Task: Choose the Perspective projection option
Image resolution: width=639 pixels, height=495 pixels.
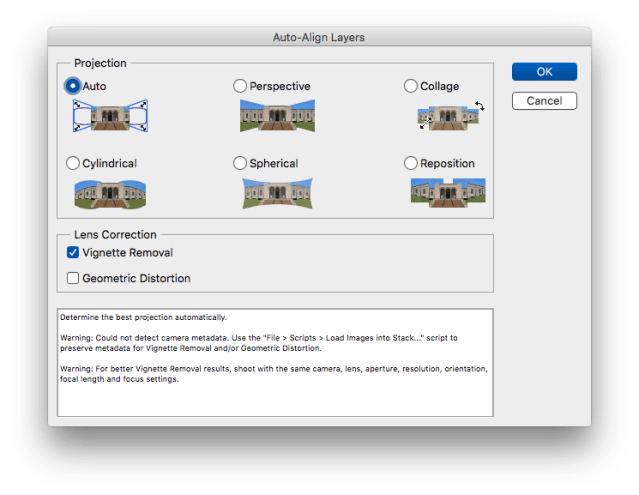Action: (240, 86)
